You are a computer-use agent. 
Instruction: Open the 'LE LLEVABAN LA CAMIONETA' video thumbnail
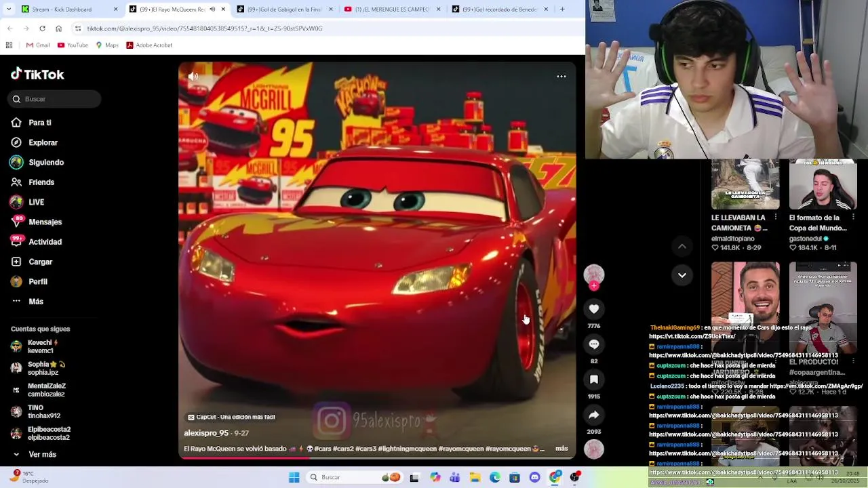(745, 184)
